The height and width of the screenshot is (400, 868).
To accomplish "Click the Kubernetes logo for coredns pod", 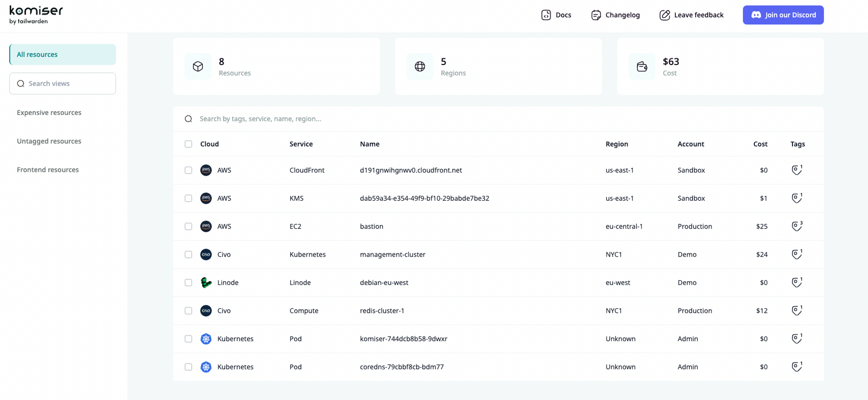I will (x=206, y=367).
